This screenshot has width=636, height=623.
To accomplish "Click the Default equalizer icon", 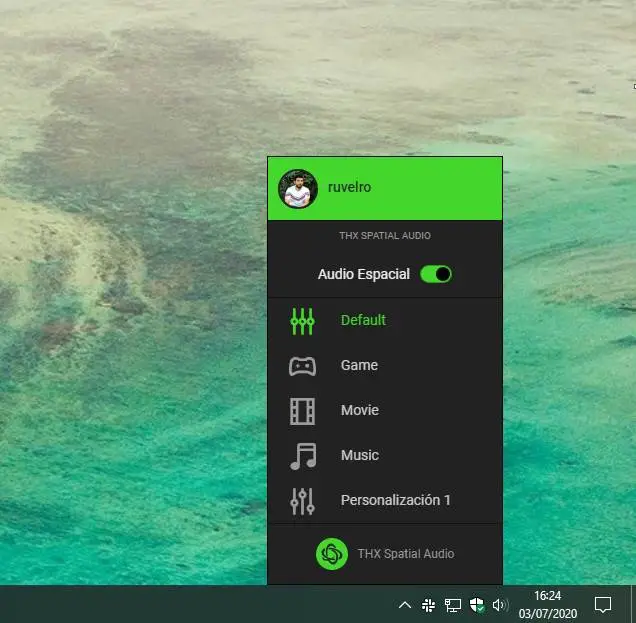I will (x=302, y=321).
